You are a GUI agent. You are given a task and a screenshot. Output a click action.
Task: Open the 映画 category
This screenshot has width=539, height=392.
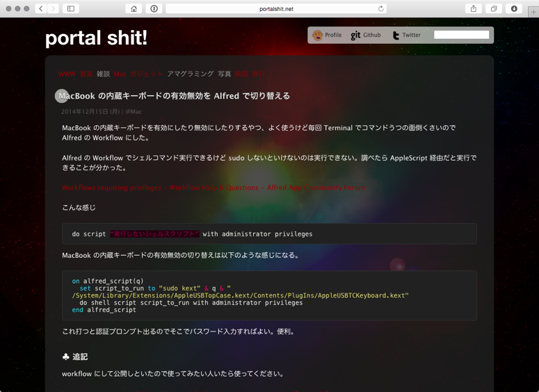(241, 74)
